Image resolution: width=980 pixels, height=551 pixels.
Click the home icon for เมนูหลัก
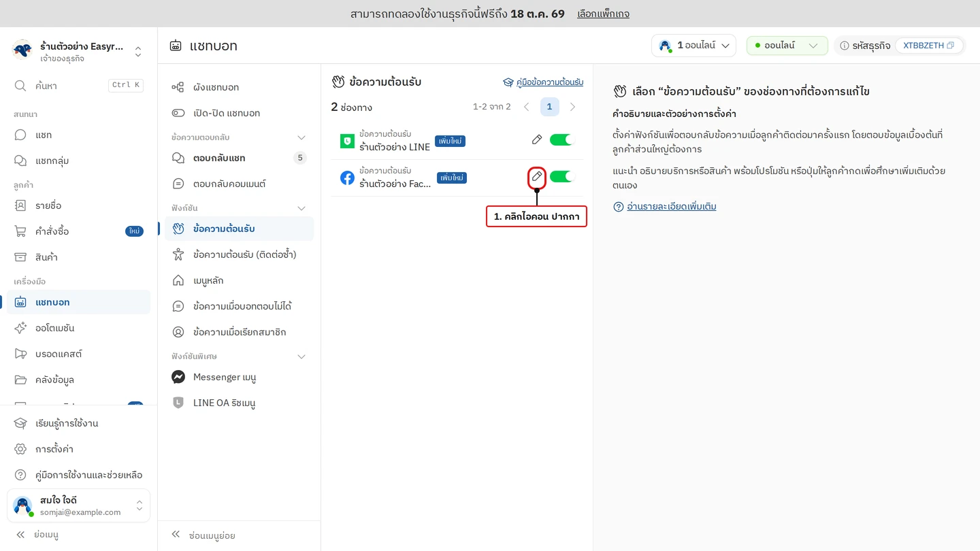(x=178, y=280)
